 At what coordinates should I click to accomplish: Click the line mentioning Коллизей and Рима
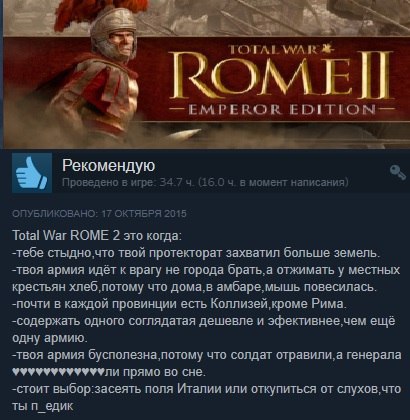[x=178, y=304]
